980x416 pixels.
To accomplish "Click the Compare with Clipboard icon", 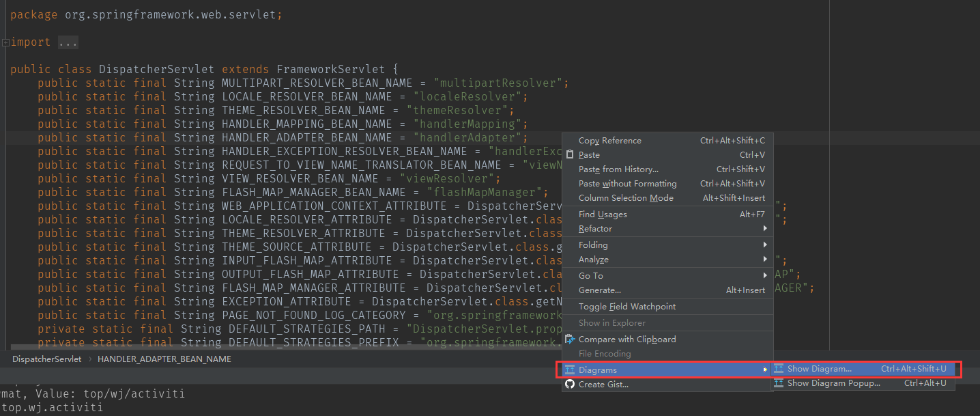I will (570, 339).
